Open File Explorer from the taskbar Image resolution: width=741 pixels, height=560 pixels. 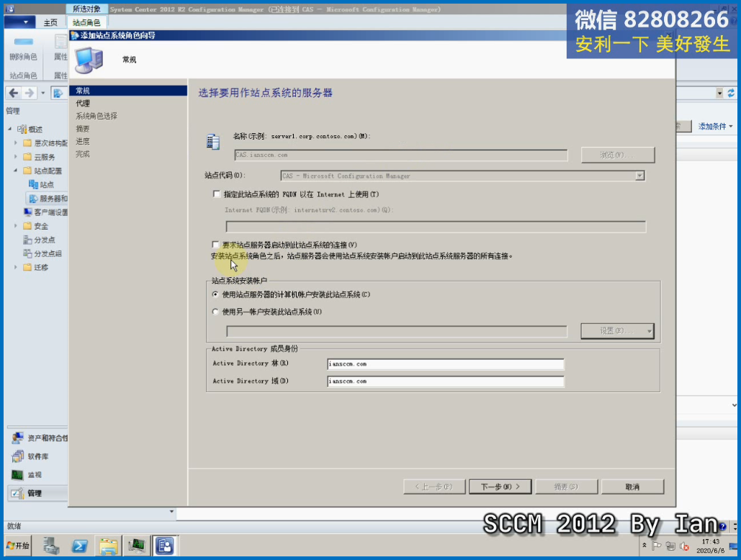(x=108, y=546)
